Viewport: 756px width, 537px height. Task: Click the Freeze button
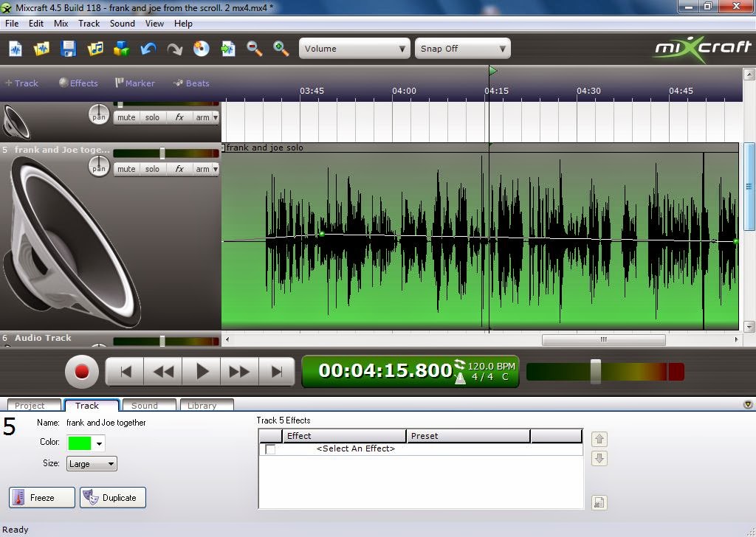coord(42,497)
